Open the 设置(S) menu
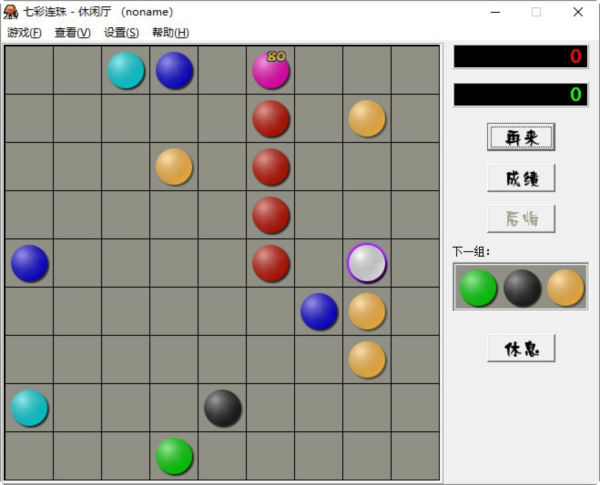Screen dimensions: 600x485 (x=121, y=32)
